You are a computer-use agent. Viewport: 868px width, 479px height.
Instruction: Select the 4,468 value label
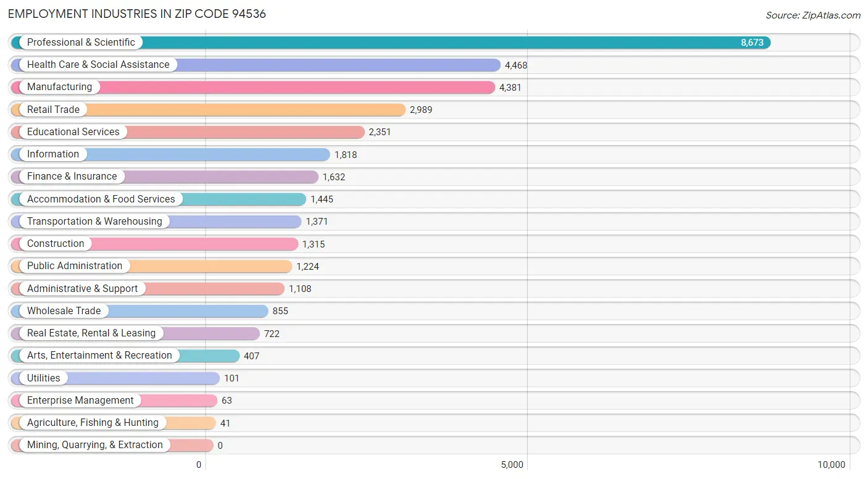click(516, 65)
